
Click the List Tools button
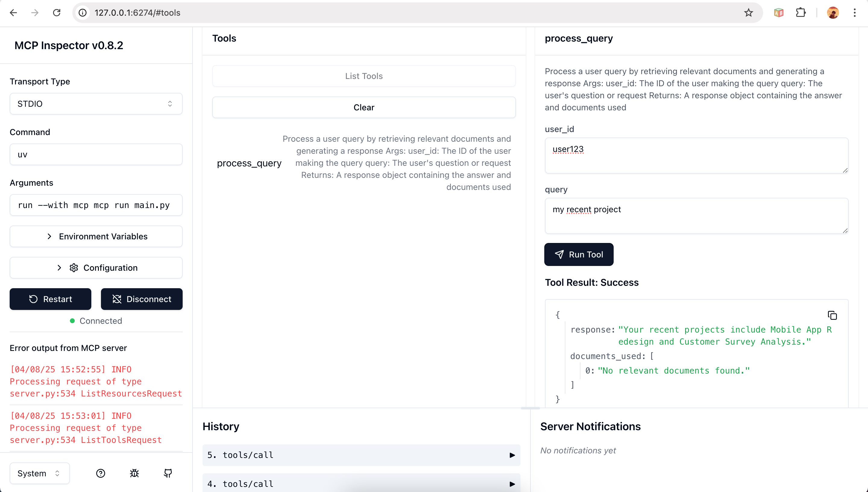(364, 76)
